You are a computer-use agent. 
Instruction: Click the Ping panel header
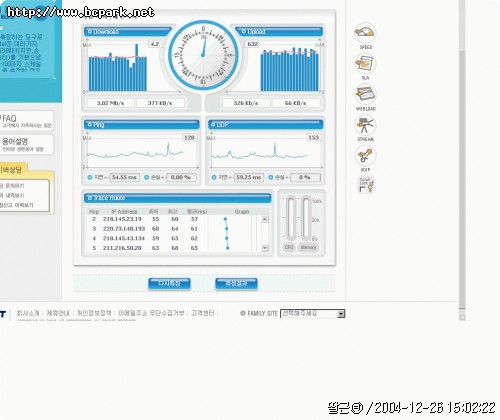[141, 125]
